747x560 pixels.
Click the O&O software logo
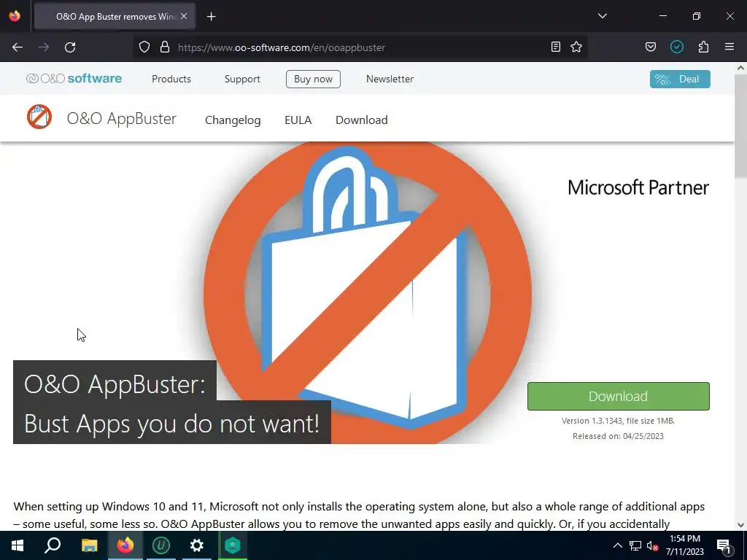74,79
